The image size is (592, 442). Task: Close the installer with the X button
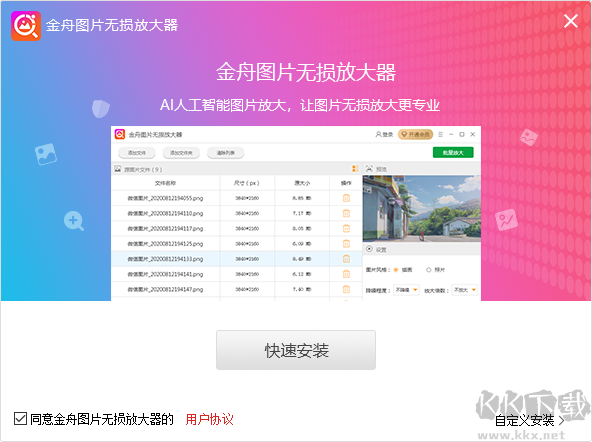pyautogui.click(x=570, y=21)
